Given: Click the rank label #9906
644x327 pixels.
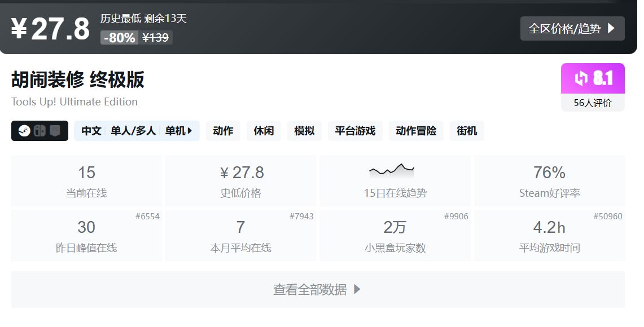Looking at the screenshot, I should tap(456, 216).
